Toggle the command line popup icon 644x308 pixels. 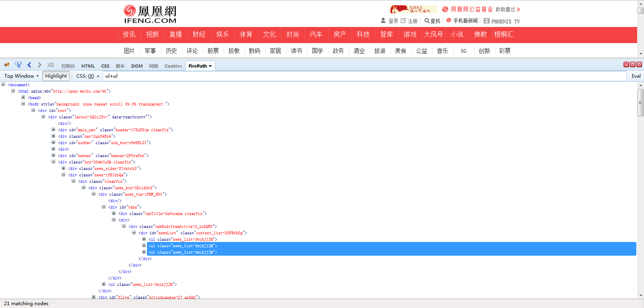(x=51, y=65)
